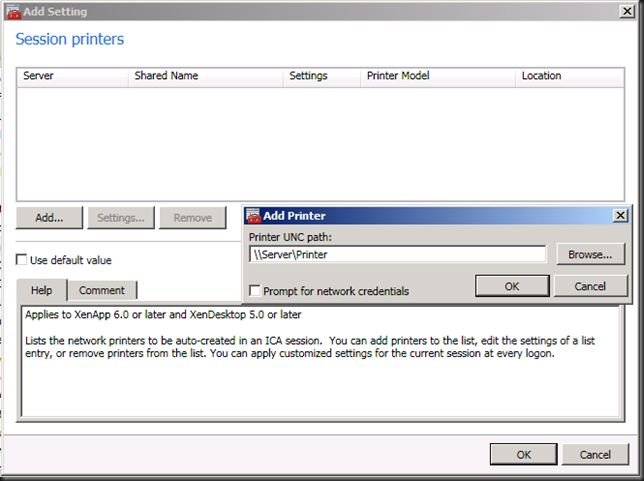The width and height of the screenshot is (644, 481).
Task: Close the Add Printer dialog
Action: (x=620, y=215)
